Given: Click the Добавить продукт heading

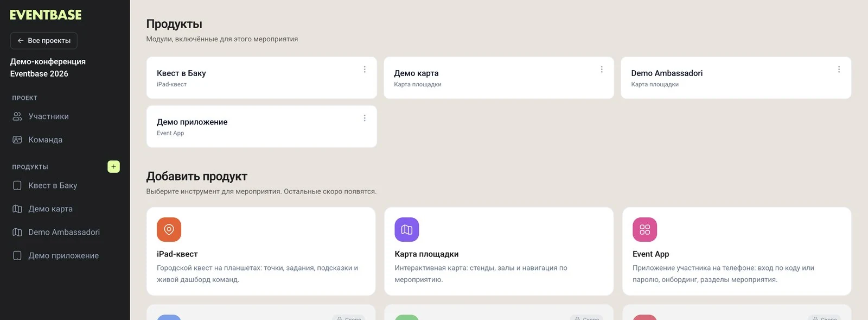Looking at the screenshot, I should [x=197, y=177].
